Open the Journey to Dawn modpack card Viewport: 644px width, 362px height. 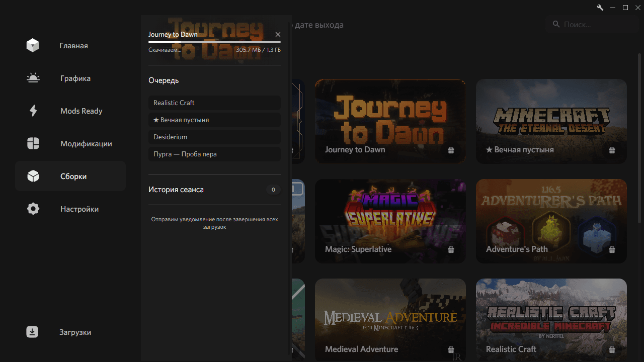click(390, 121)
